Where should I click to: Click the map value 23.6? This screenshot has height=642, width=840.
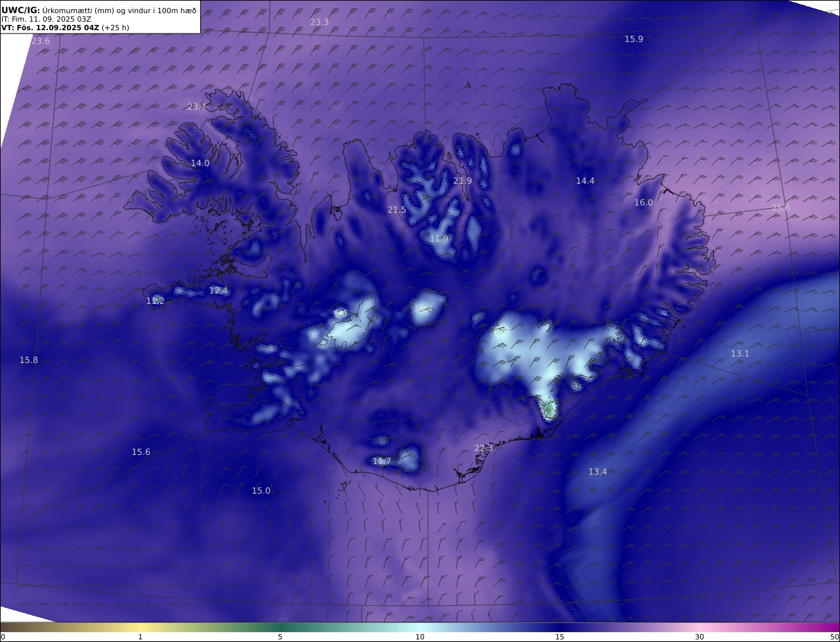pyautogui.click(x=40, y=41)
